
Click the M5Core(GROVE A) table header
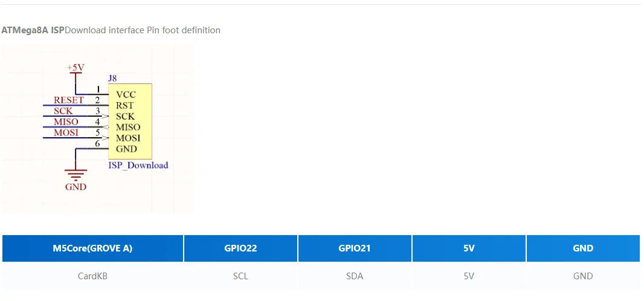pos(92,248)
